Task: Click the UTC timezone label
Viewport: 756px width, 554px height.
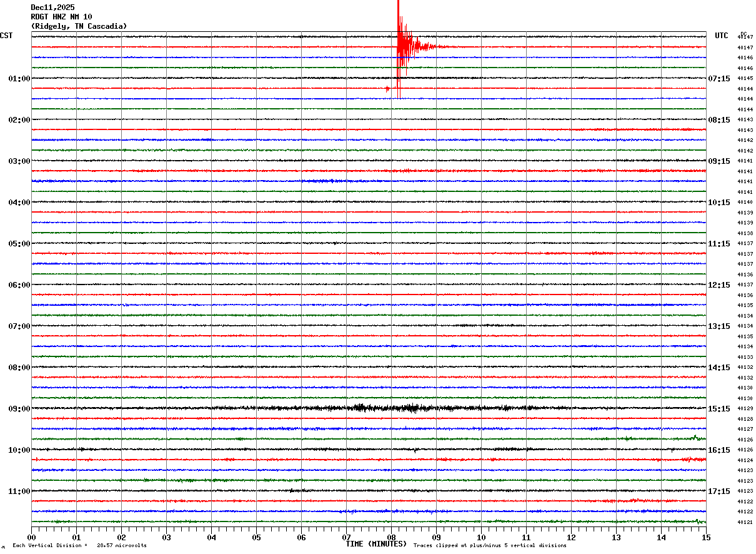Action: coord(722,36)
